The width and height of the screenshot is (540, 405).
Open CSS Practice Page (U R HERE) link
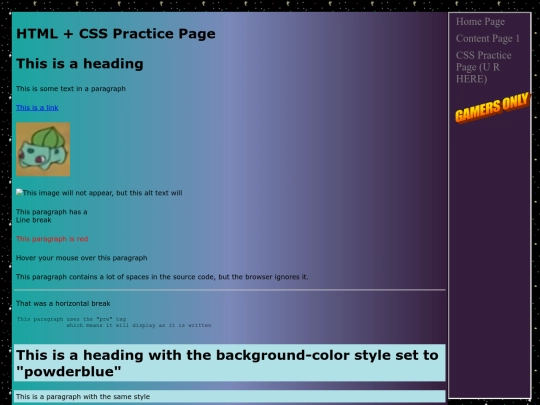[x=484, y=67]
